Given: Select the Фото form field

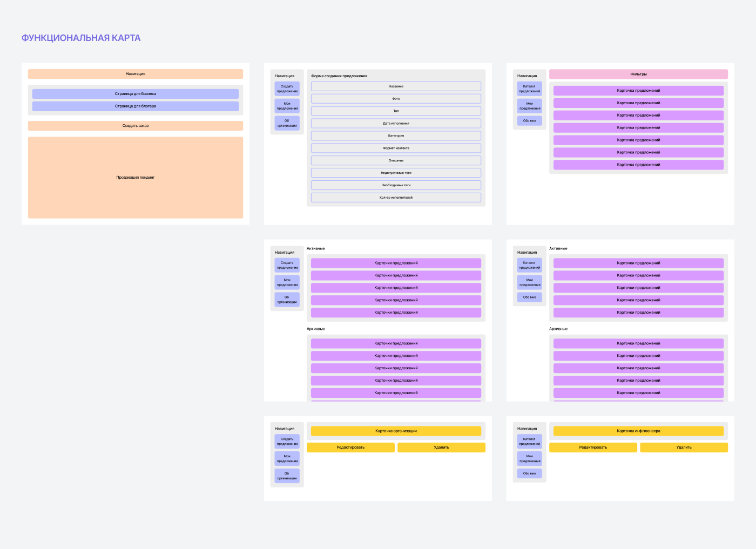Looking at the screenshot, I should click(x=396, y=99).
